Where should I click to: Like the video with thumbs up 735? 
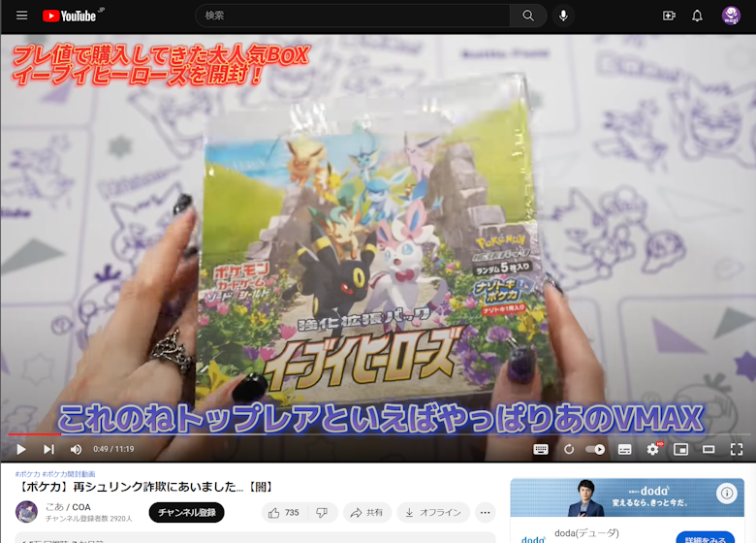(x=283, y=512)
